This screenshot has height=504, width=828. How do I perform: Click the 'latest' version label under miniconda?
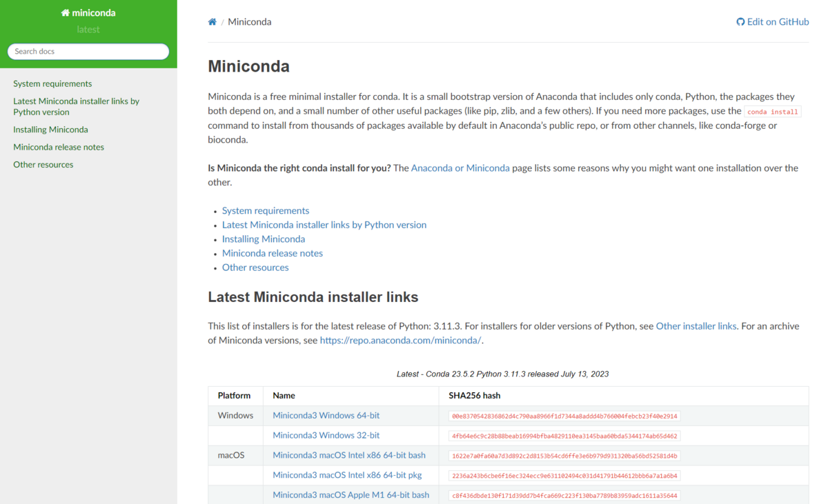[88, 30]
